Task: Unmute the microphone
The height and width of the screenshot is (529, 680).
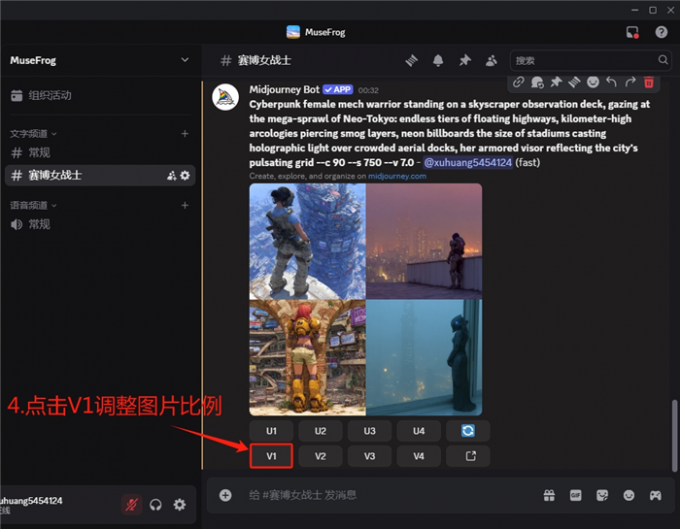Action: tap(131, 504)
